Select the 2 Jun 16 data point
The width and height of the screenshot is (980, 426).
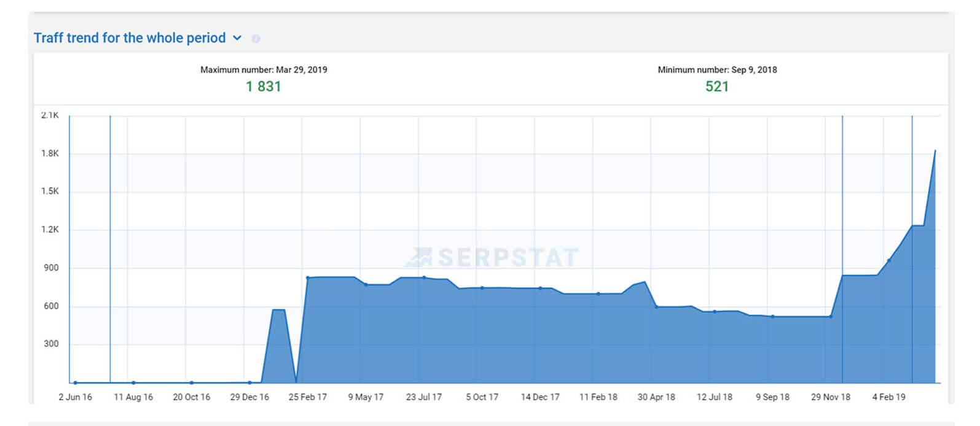[75, 382]
